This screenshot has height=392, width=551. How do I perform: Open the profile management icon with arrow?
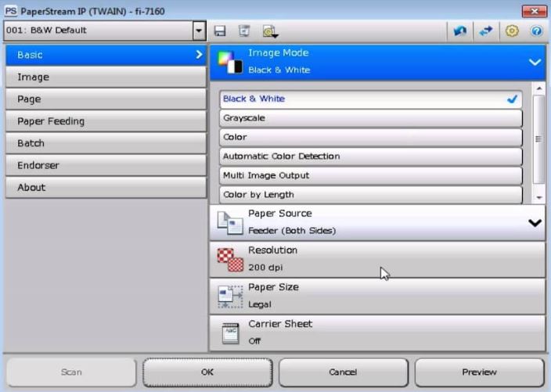click(x=270, y=31)
